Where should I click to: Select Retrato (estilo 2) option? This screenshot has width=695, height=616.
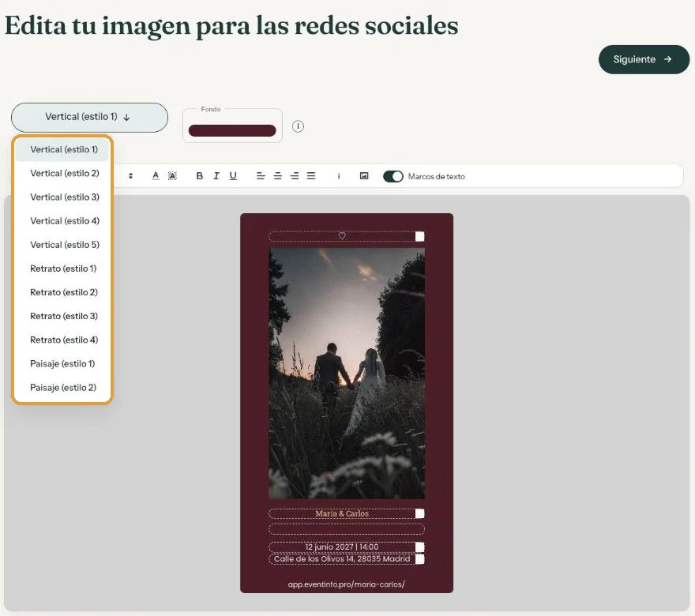point(62,292)
